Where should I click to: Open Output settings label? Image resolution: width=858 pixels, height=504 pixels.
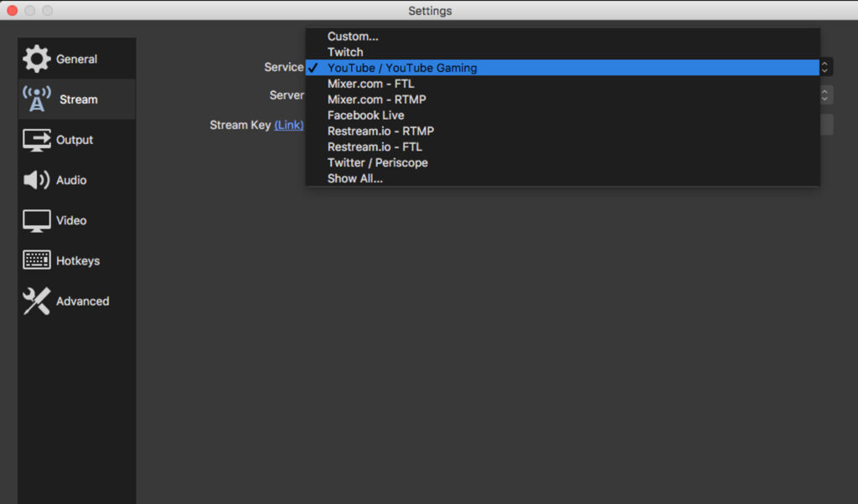point(75,140)
